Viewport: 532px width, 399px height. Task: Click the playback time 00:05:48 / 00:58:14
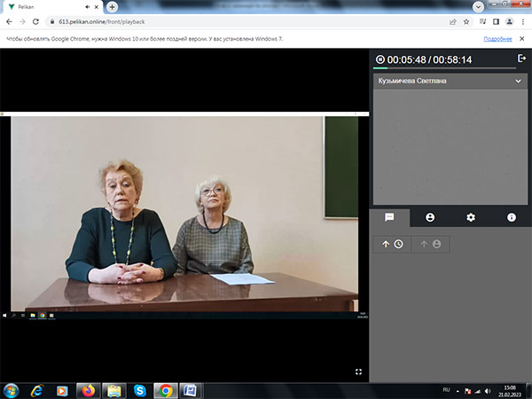pos(429,59)
